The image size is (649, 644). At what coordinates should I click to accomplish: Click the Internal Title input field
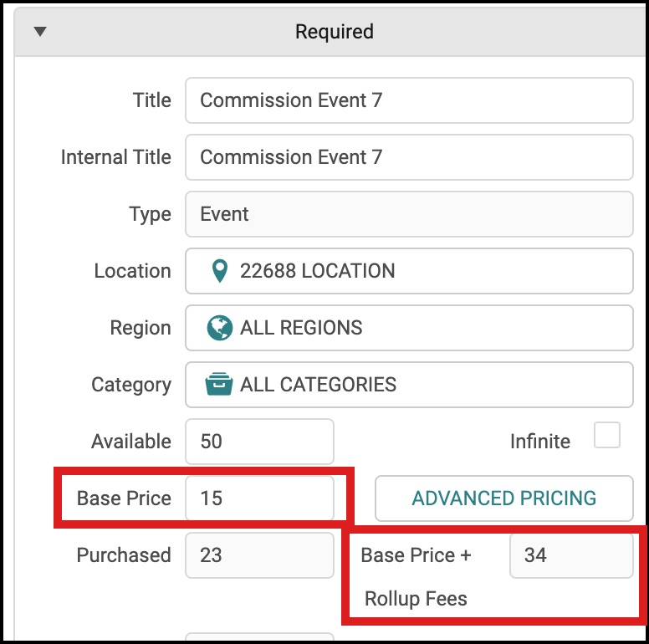(x=408, y=157)
